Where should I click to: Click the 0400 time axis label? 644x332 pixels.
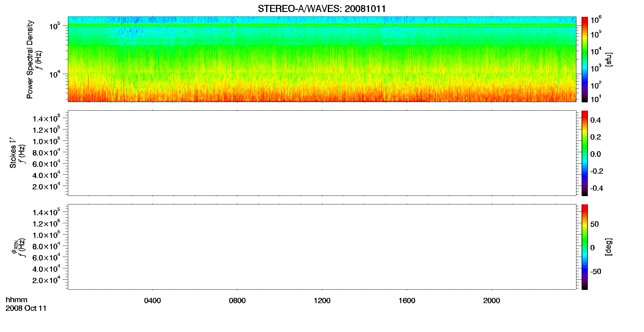[152, 301]
